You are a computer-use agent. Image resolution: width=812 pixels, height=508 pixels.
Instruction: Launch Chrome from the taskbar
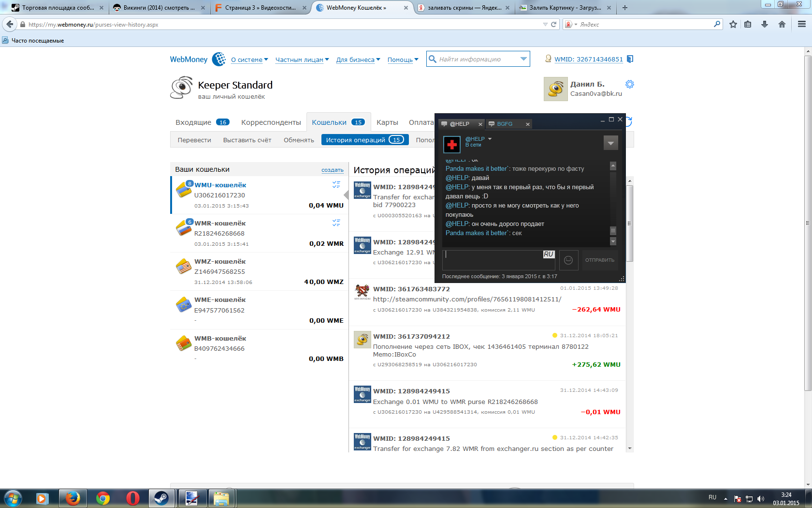[x=102, y=498]
